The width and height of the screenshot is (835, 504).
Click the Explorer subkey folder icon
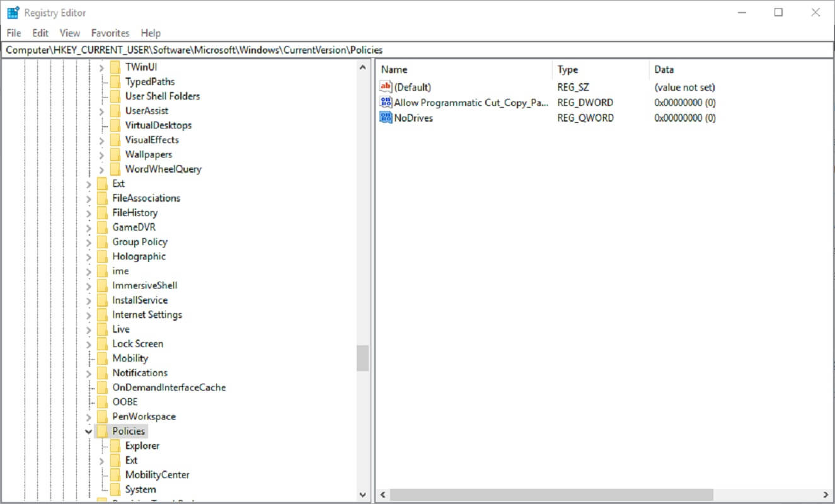(115, 445)
